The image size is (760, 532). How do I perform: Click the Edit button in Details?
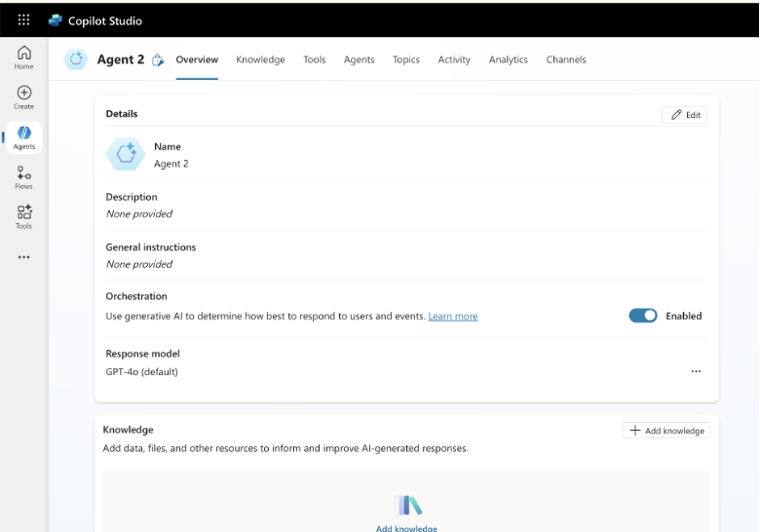(x=684, y=115)
